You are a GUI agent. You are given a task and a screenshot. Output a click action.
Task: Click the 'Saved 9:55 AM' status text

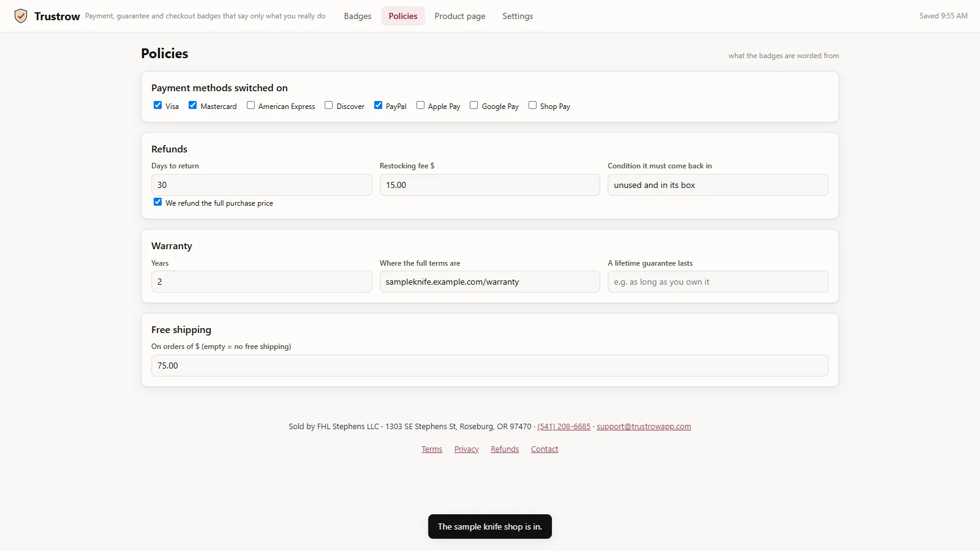pos(943,16)
